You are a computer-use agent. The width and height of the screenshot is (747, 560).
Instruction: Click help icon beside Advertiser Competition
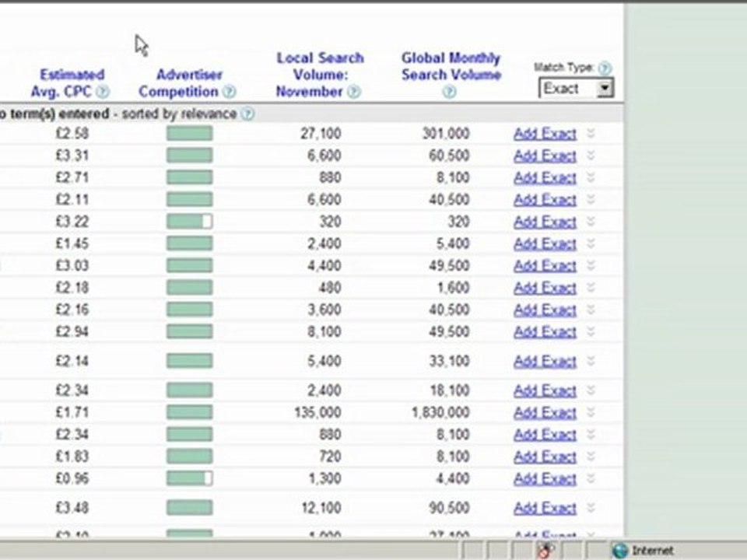(229, 92)
